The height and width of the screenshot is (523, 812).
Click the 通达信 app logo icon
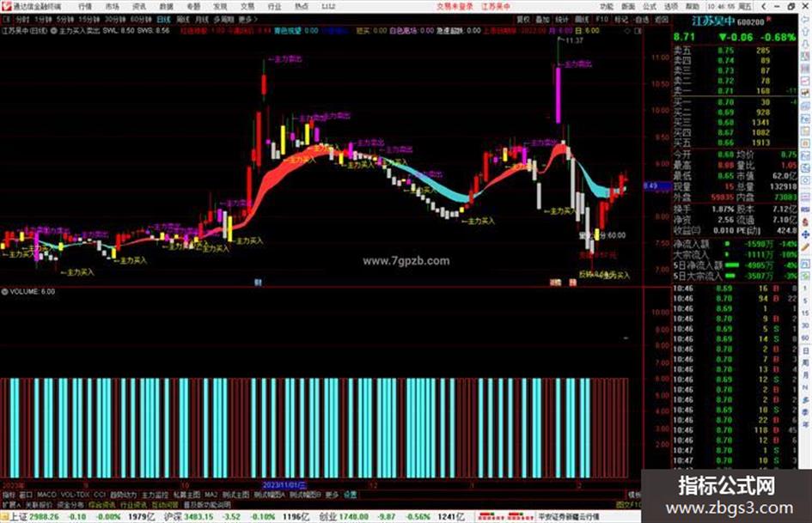point(6,6)
